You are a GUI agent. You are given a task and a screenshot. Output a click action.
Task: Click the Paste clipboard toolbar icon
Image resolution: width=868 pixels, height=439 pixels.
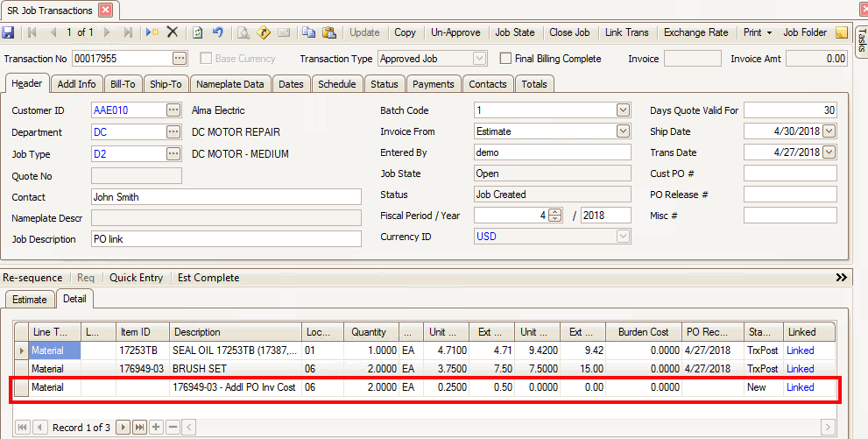(x=328, y=32)
